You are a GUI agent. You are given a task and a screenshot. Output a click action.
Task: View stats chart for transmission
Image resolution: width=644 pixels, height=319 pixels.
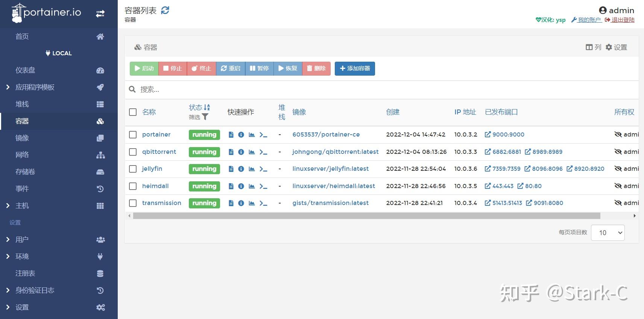coord(252,203)
